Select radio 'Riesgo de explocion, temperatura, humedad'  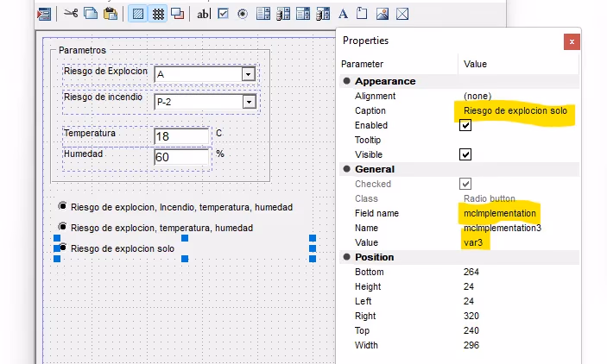point(62,227)
